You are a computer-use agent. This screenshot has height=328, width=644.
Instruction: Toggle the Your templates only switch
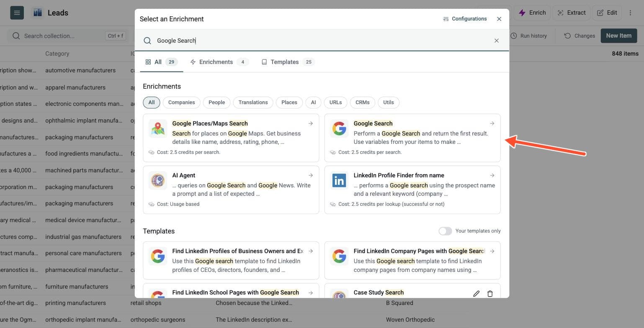click(x=445, y=231)
